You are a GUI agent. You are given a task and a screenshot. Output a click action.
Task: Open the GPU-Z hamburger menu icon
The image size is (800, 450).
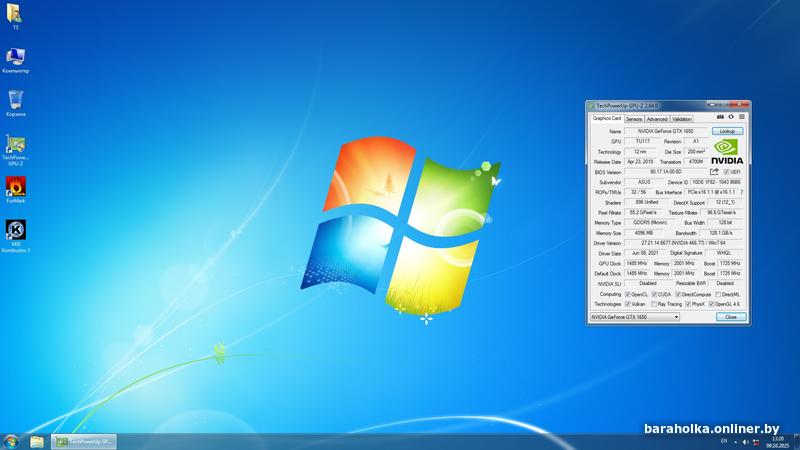coord(741,117)
